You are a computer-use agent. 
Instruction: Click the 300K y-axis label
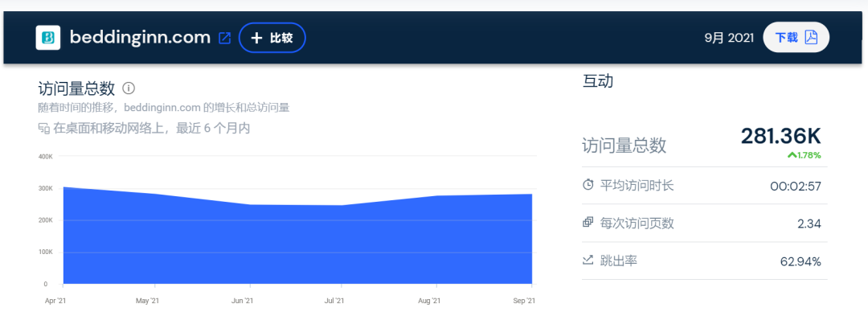[x=45, y=188]
